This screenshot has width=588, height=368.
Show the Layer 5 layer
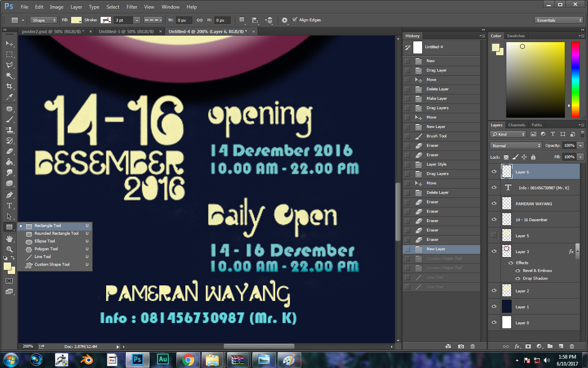[x=494, y=235]
